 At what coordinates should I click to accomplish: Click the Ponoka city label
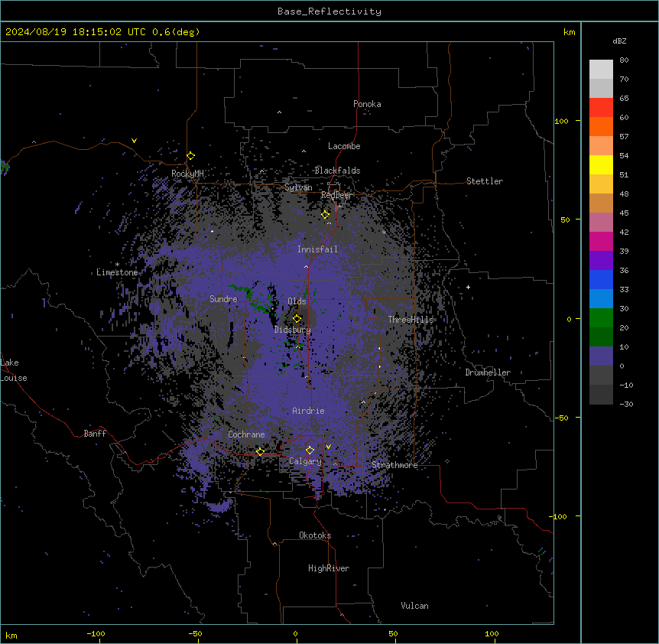coord(367,104)
